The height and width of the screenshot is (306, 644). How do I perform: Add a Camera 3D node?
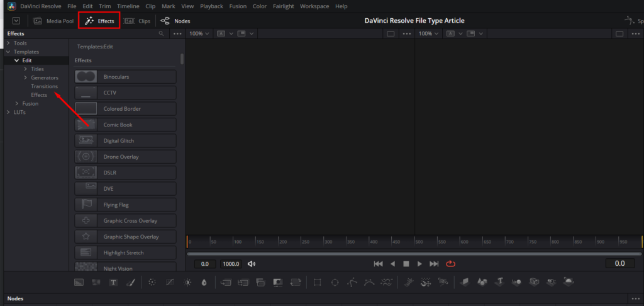(533, 282)
